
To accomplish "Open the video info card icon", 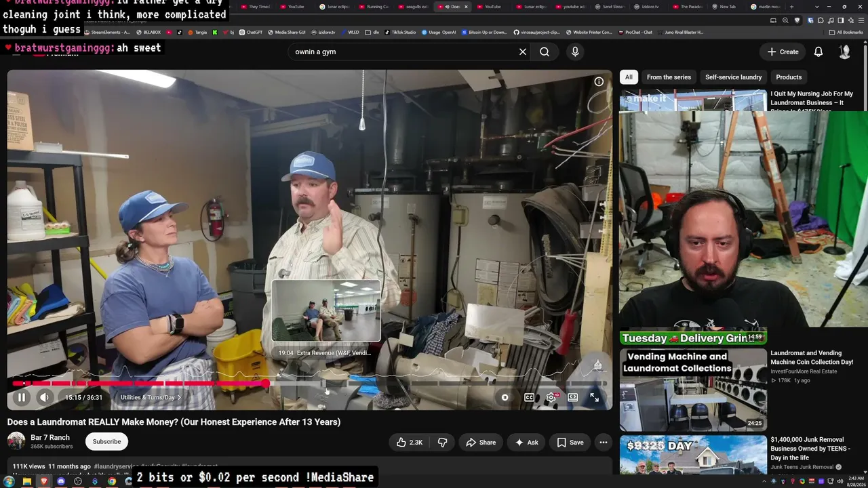I will point(599,81).
